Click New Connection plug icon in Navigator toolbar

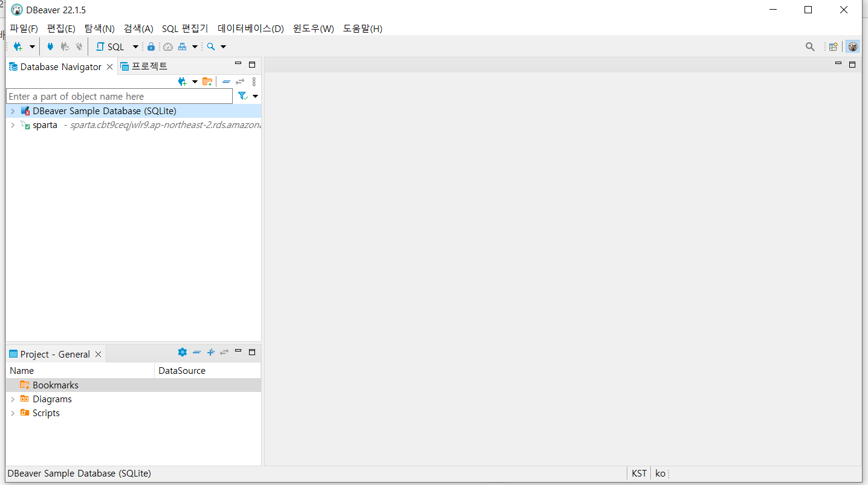pos(183,82)
